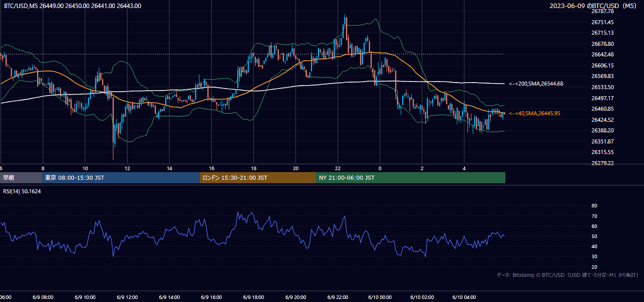Image resolution: width=644 pixels, height=302 pixels.
Task: Click price axis label 26388.20
Action: pyautogui.click(x=602, y=130)
